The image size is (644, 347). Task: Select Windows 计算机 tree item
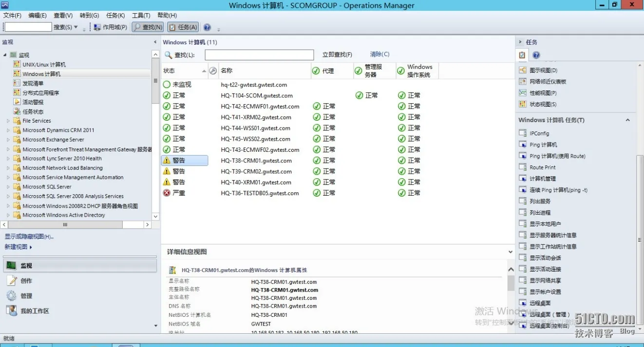point(41,74)
